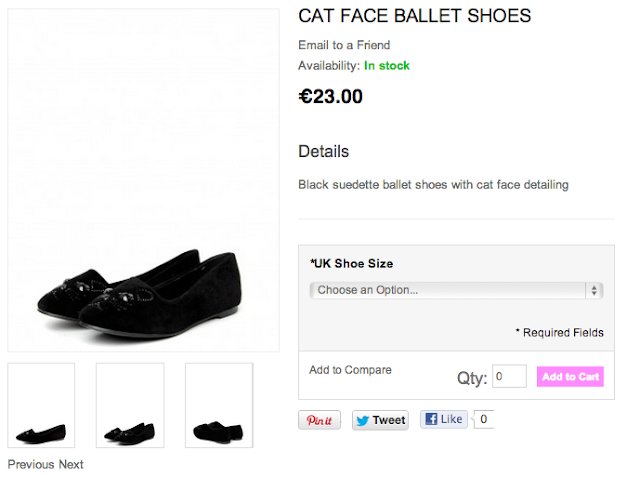The width and height of the screenshot is (640, 477).
Task: Select the first shoe thumbnail
Action: tap(41, 405)
